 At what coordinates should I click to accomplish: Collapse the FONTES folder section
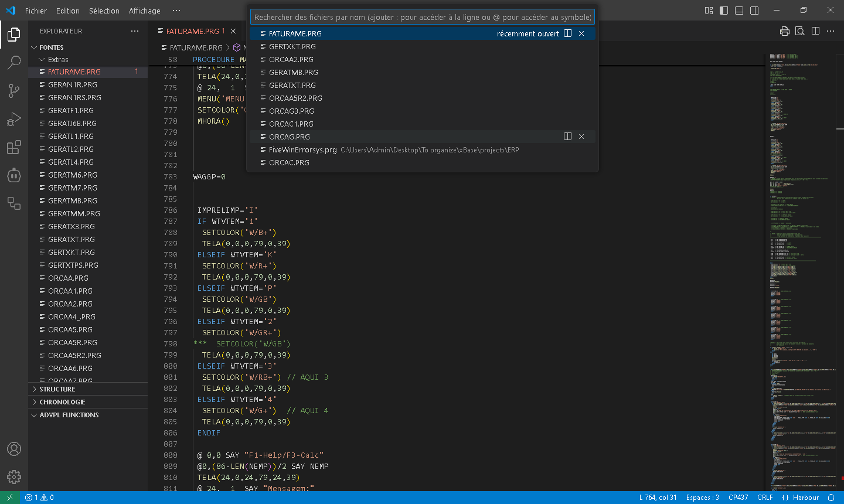coord(51,47)
